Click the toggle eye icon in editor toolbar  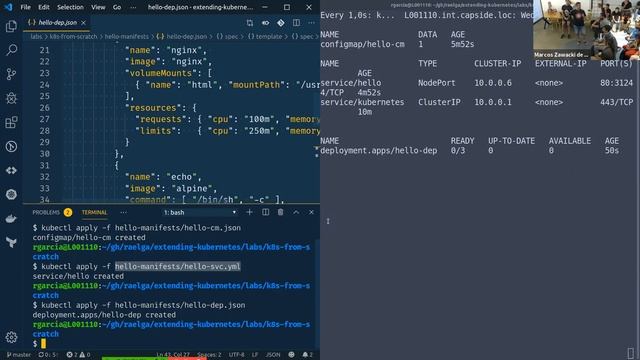click(265, 23)
